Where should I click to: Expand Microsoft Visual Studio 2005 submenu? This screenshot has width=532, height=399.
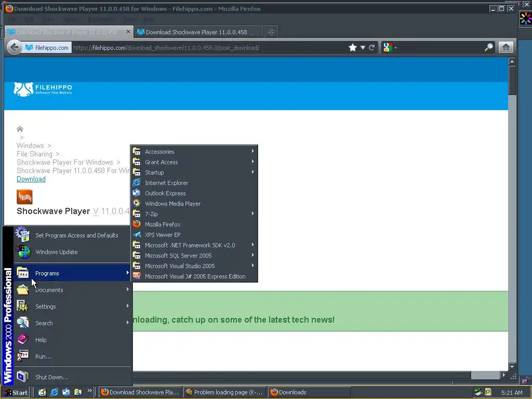point(194,266)
